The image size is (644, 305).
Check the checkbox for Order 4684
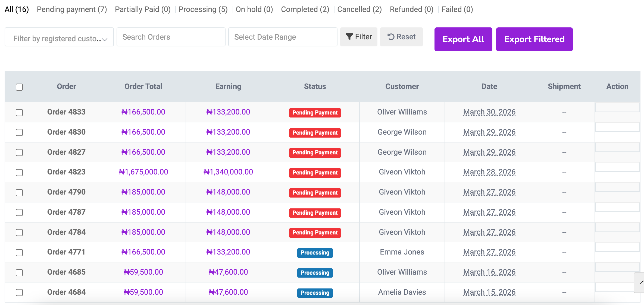(19, 293)
